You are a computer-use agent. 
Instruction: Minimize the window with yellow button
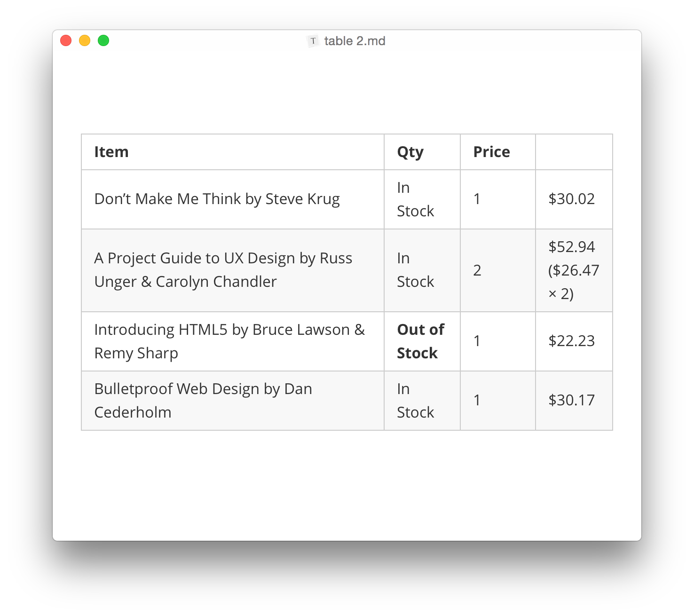coord(85,41)
